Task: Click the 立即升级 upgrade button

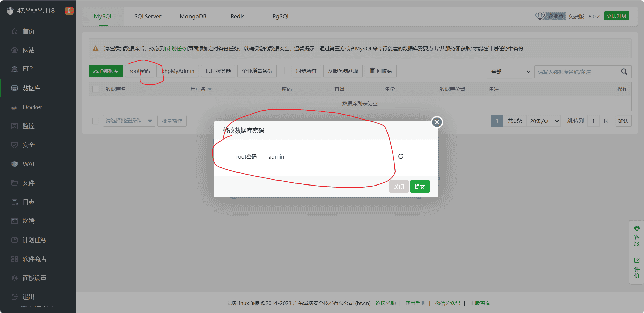Action: (616, 16)
